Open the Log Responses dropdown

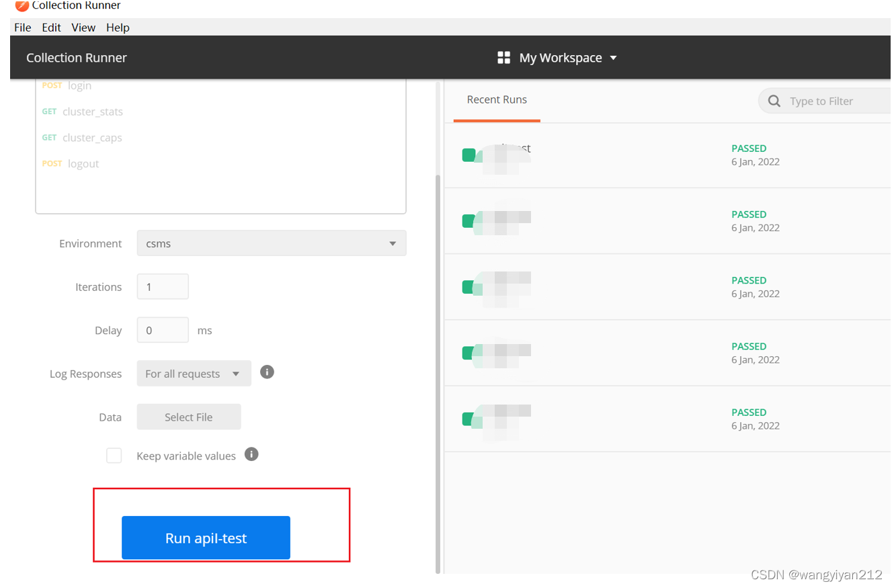click(x=194, y=374)
